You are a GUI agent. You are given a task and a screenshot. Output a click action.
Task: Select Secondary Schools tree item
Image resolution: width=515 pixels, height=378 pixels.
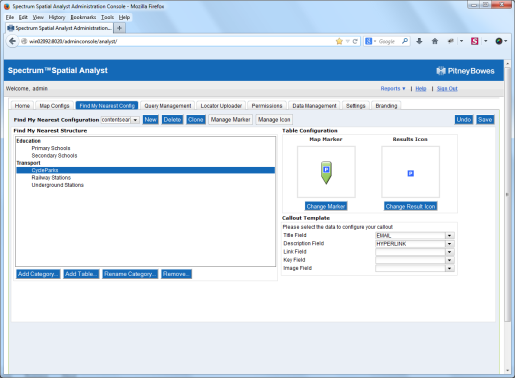pos(54,156)
